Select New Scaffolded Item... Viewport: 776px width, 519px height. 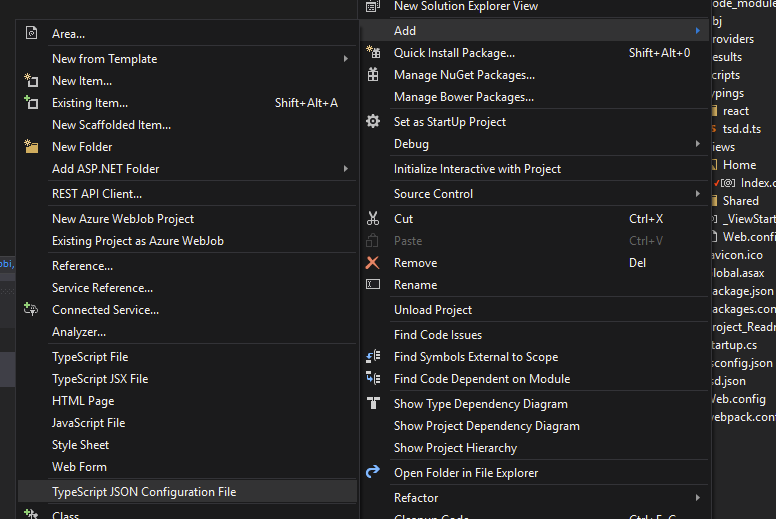tap(187, 125)
